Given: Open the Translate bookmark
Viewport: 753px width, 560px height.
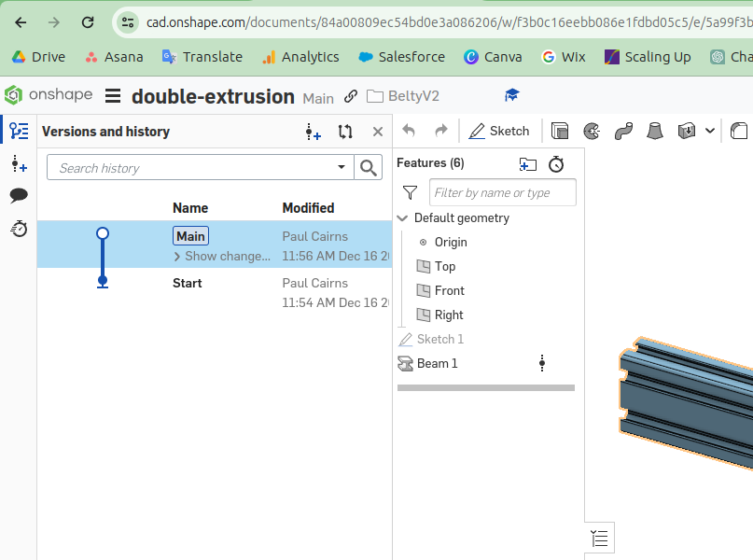Looking at the screenshot, I should (202, 57).
